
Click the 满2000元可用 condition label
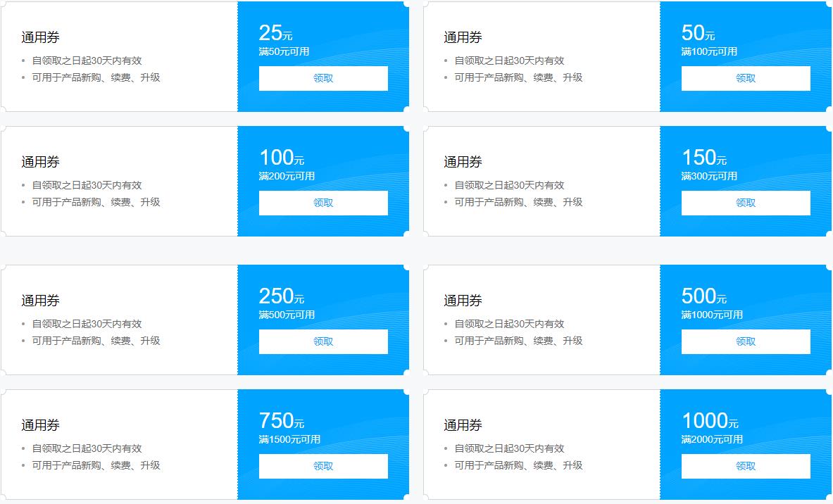coord(712,440)
